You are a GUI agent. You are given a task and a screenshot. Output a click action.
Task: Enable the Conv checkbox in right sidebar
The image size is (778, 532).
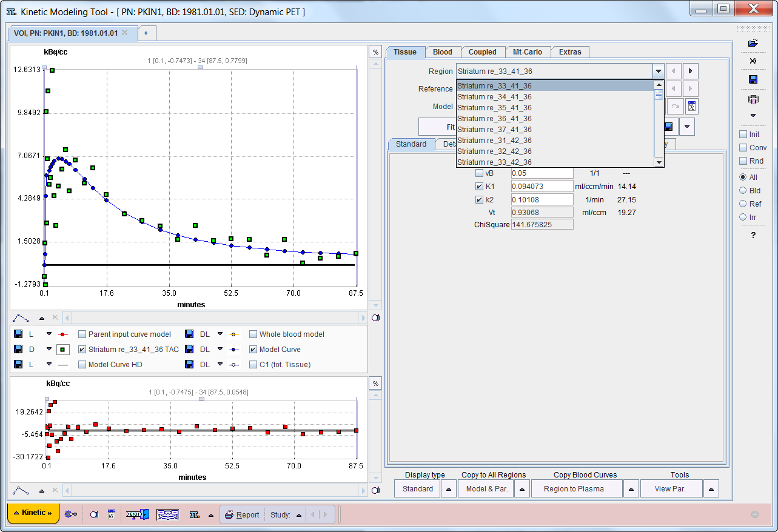click(x=743, y=148)
